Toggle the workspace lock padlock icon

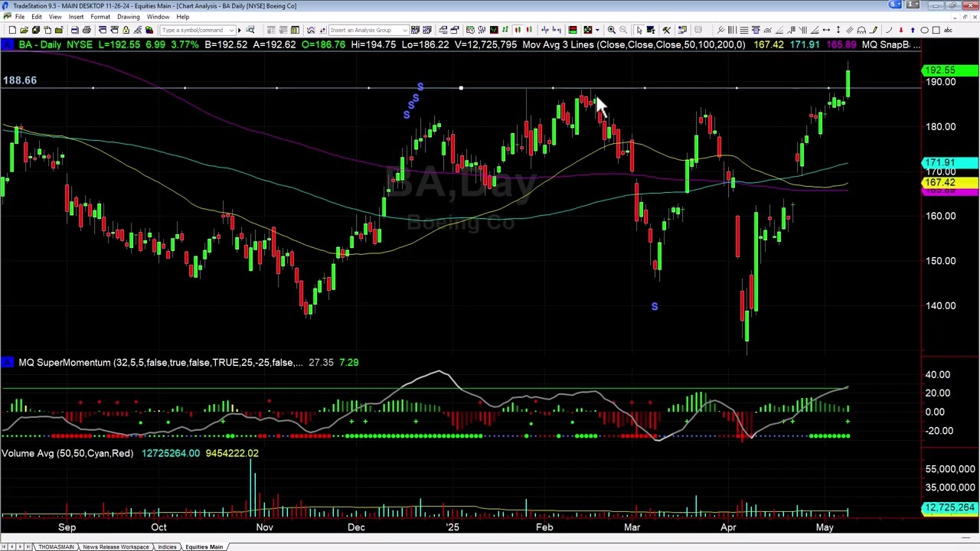pyautogui.click(x=125, y=30)
